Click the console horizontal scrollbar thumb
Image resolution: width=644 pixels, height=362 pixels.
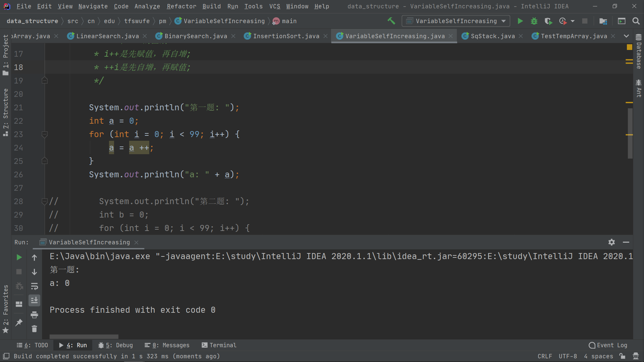pyautogui.click(x=84, y=336)
